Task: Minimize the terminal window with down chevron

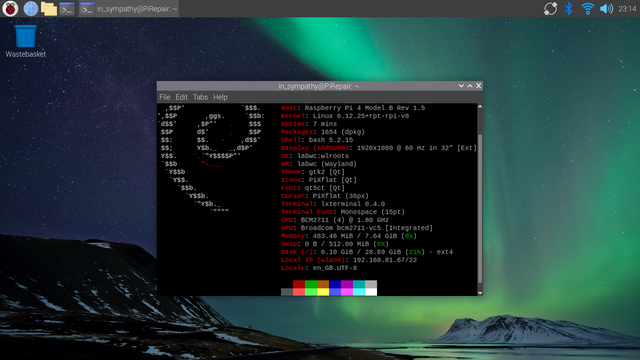Action: 461,86
